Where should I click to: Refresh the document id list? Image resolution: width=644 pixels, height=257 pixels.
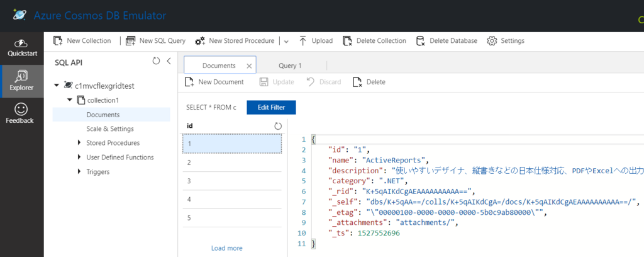click(x=278, y=126)
